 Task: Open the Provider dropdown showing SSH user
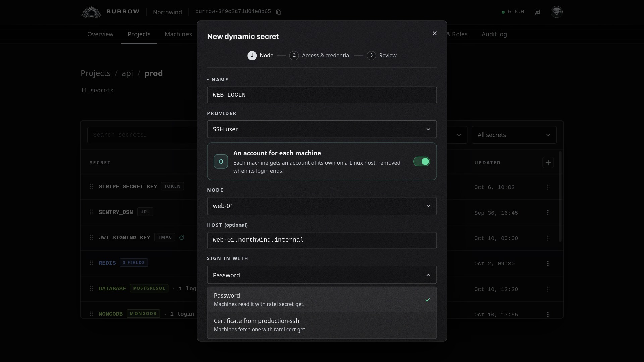pos(322,129)
